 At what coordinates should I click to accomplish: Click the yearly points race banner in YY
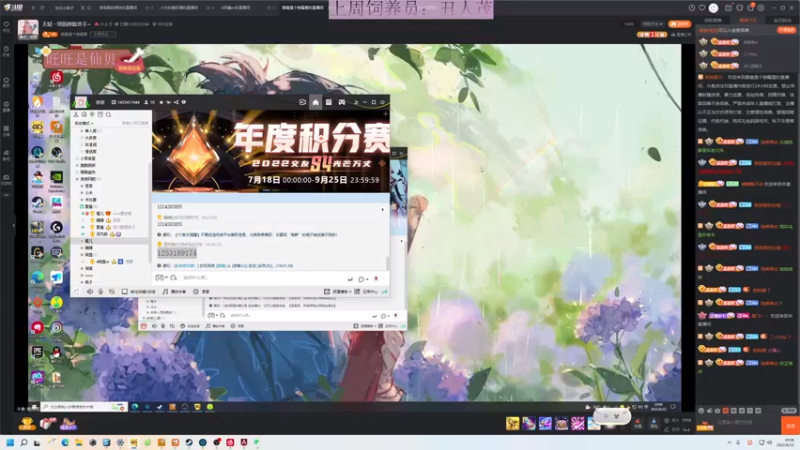[271, 151]
